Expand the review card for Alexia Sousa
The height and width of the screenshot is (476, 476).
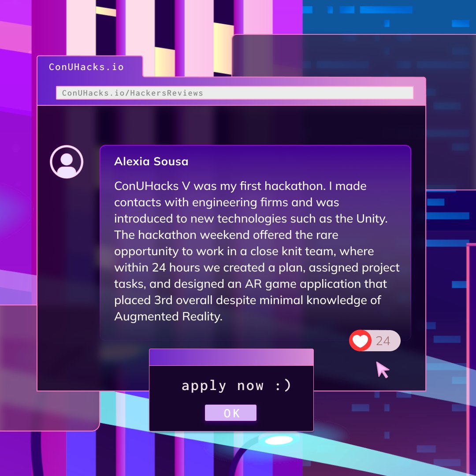point(256,242)
